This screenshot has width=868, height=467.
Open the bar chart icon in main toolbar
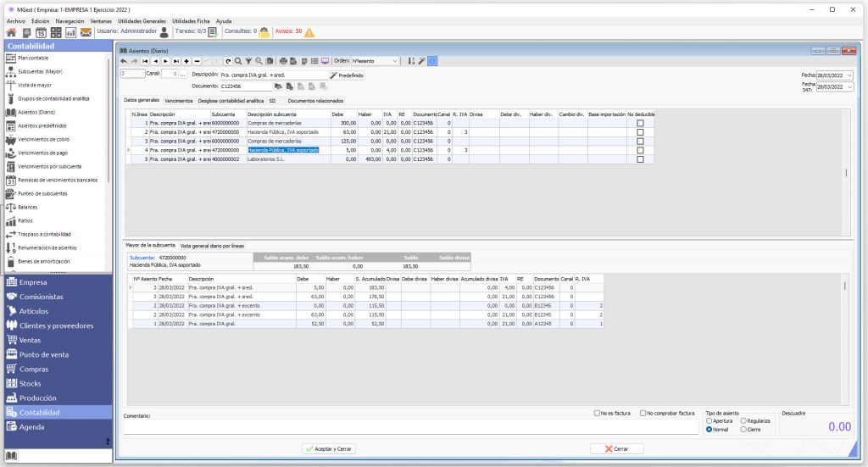click(71, 33)
